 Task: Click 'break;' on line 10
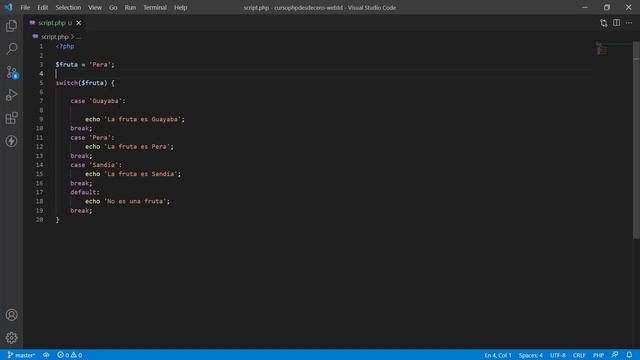tap(81, 128)
